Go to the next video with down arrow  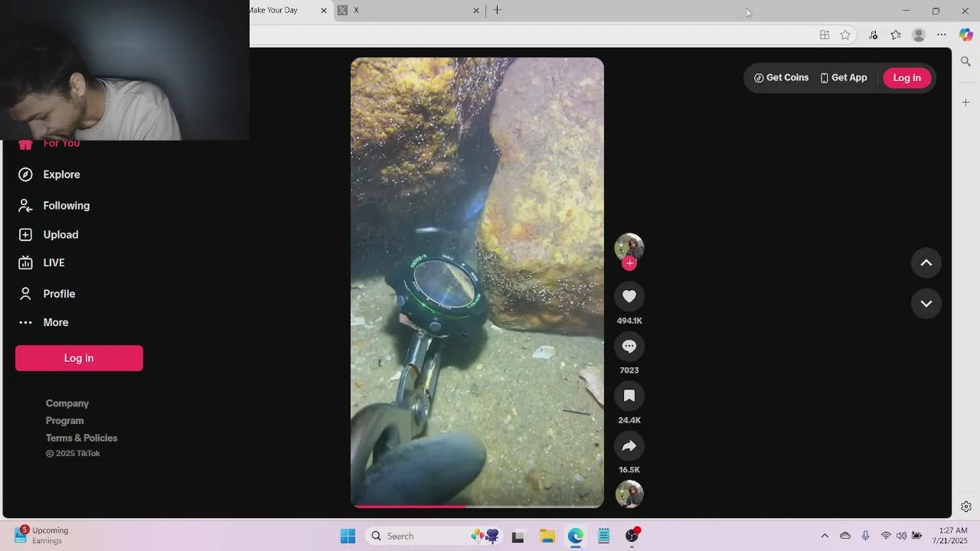pos(926,303)
